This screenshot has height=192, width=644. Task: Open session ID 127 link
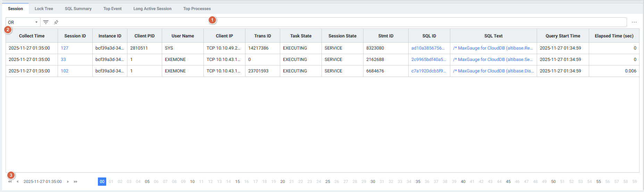point(65,48)
